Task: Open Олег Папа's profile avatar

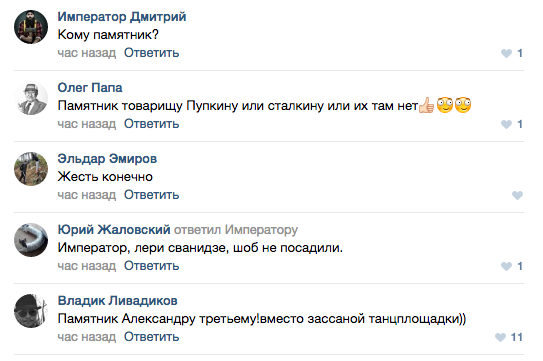Action: tap(31, 98)
